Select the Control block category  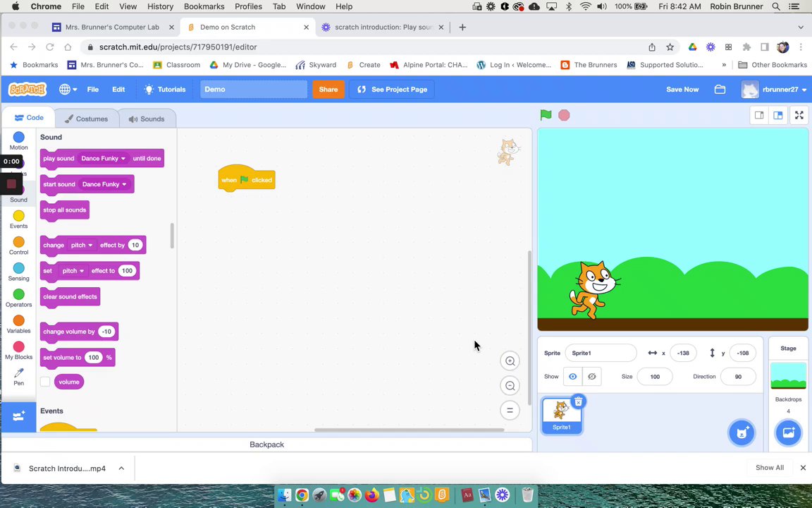(x=18, y=246)
